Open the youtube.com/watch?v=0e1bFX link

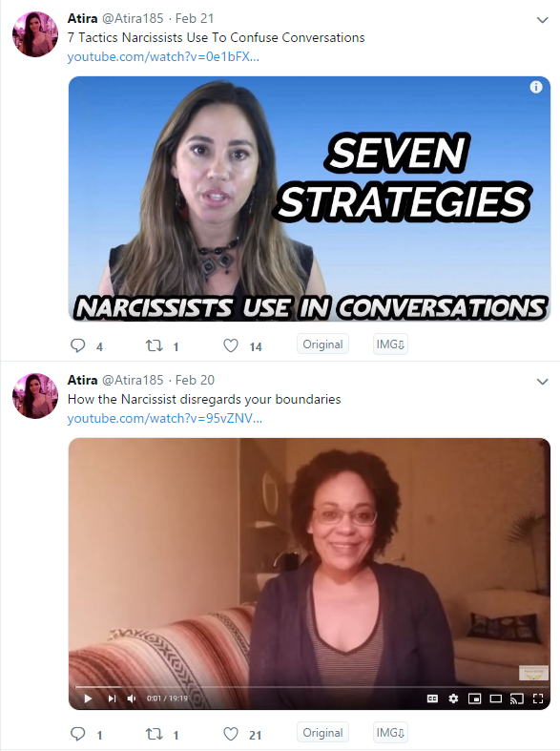(x=163, y=56)
